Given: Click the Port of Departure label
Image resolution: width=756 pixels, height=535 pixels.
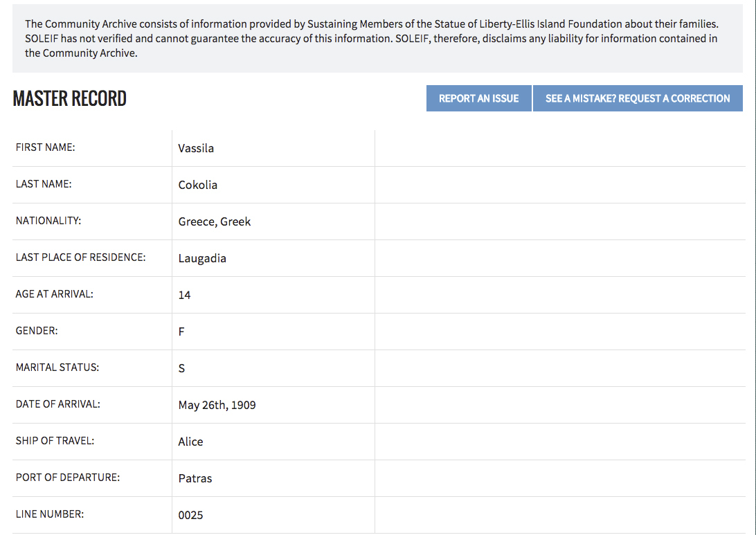Looking at the screenshot, I should pos(68,477).
